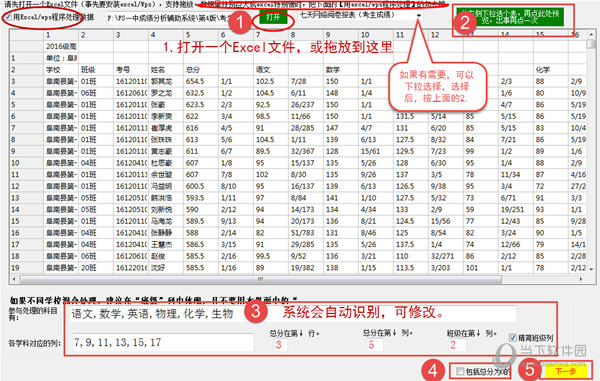Screen dimensions: 600x381
Task: Click the yellow 下一步 button
Action: coord(565,371)
